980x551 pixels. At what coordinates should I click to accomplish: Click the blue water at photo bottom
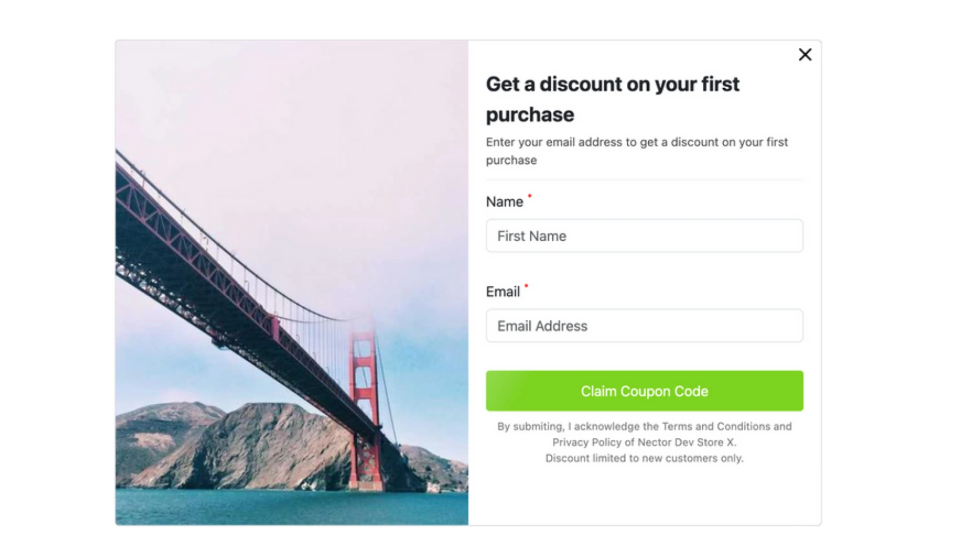click(292, 508)
